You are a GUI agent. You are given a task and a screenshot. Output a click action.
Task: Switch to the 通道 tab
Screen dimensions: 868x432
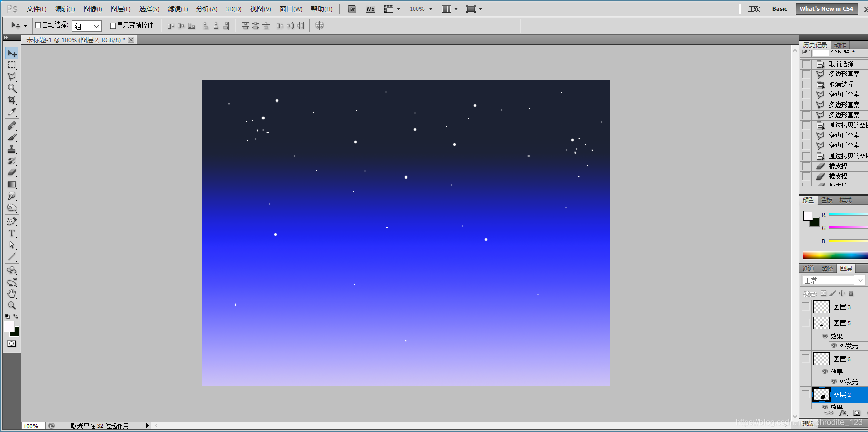(808, 268)
